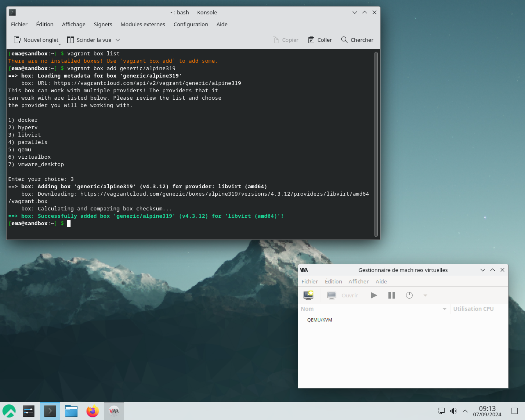Open Affichage menu in Konsole

click(74, 24)
